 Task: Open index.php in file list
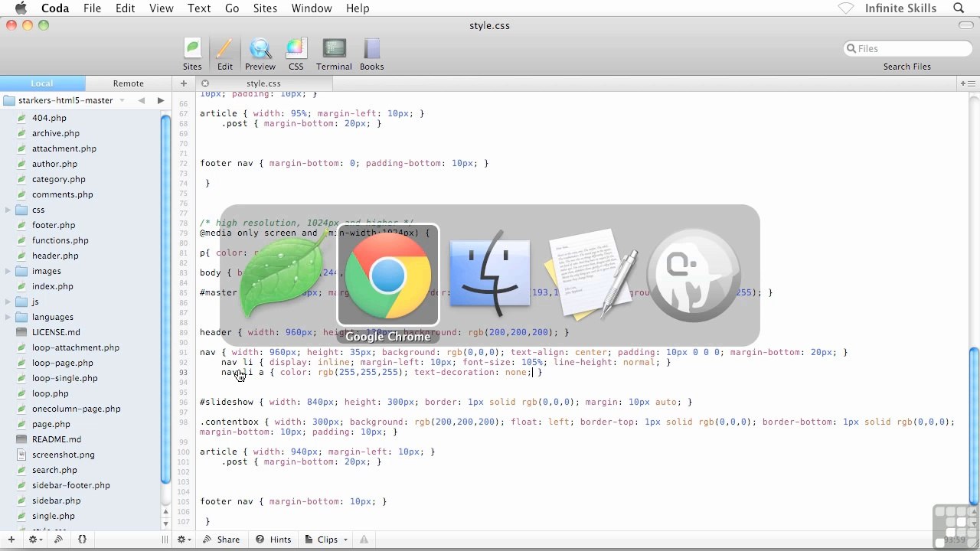click(x=53, y=286)
